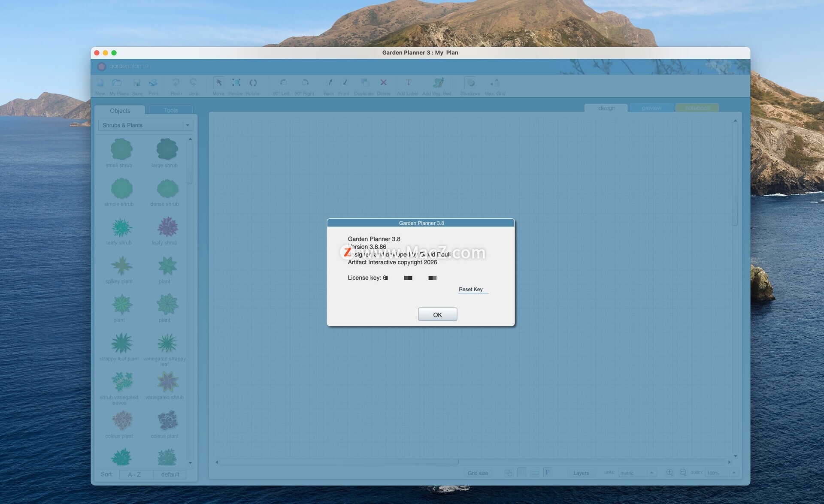Click the canvas vertical scroll-down arrow
Viewport: 824px width, 504px height.
[x=735, y=456]
